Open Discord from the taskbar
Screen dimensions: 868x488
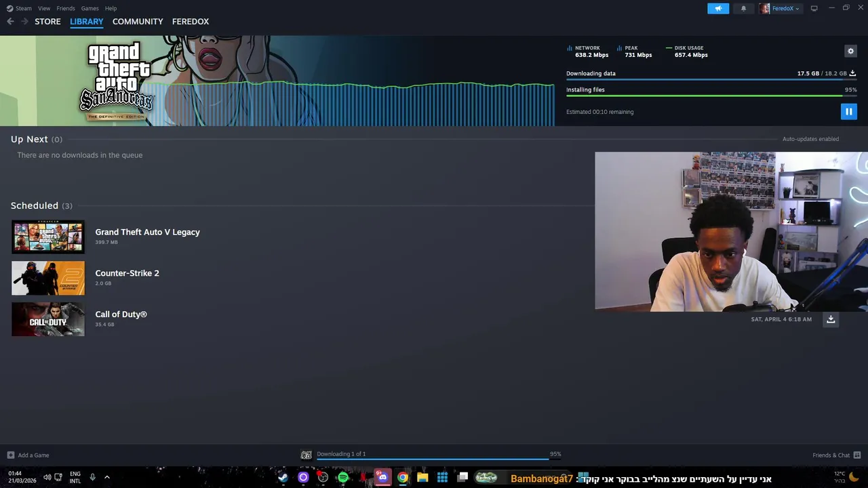coord(382,478)
